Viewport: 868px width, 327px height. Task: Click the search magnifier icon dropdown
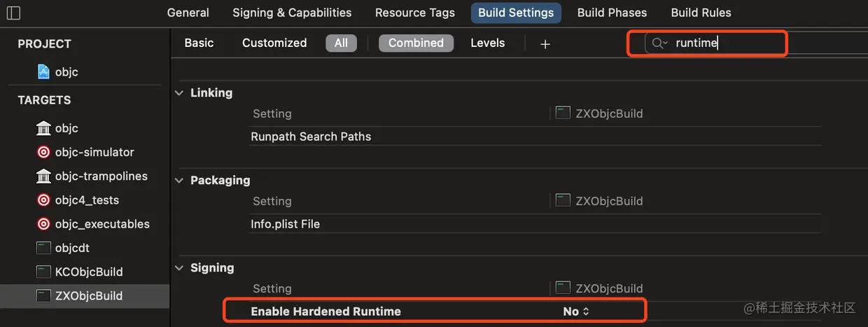tap(659, 43)
